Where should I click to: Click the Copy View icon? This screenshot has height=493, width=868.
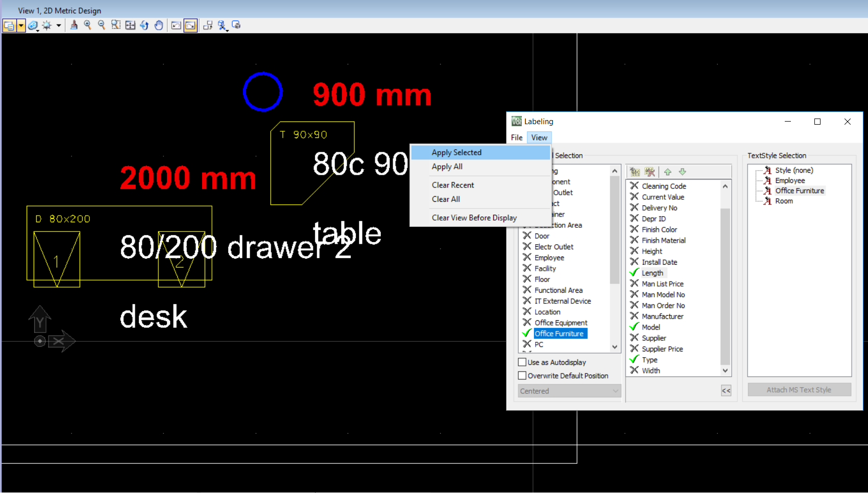(x=208, y=25)
